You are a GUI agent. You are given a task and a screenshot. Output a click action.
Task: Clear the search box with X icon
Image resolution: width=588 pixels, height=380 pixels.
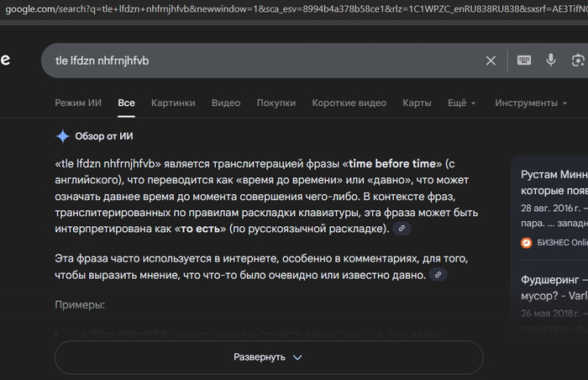(491, 61)
